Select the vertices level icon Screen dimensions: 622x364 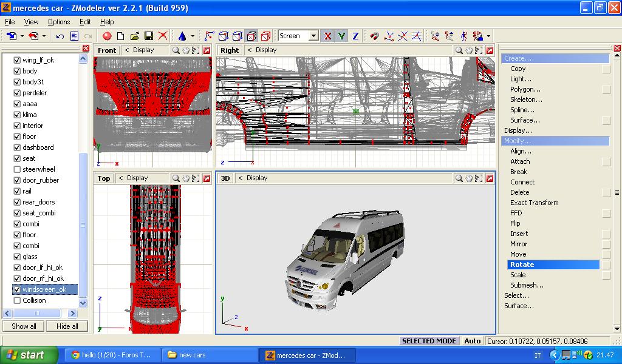209,36
